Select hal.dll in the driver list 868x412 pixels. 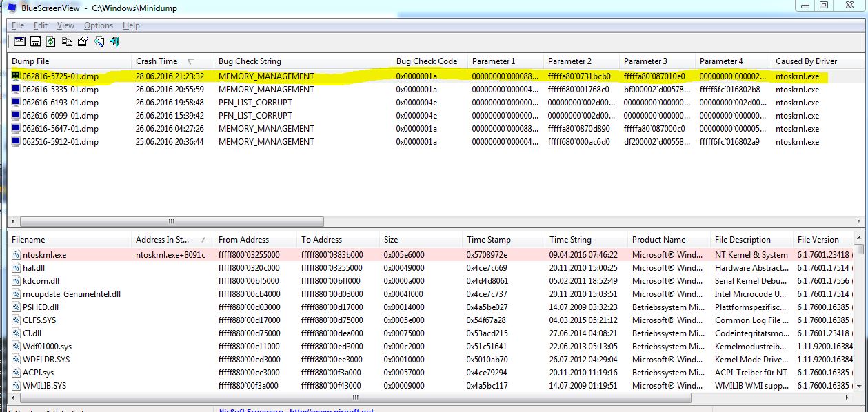pos(33,268)
